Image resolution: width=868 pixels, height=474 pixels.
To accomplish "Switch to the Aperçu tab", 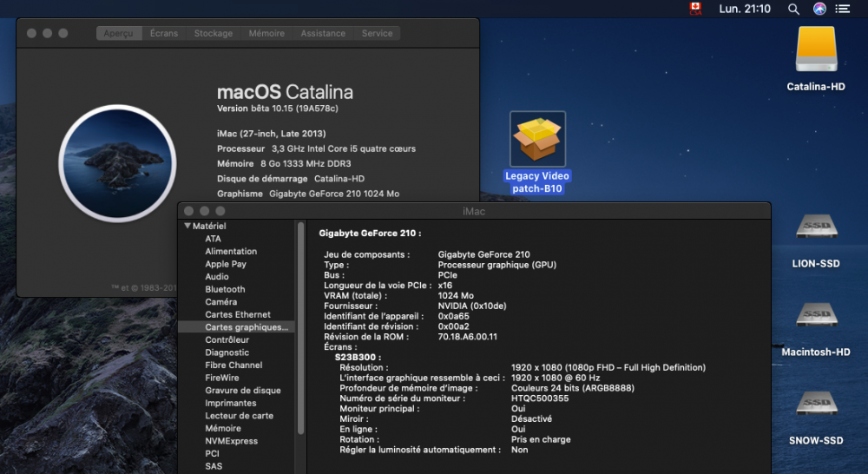I will point(118,33).
